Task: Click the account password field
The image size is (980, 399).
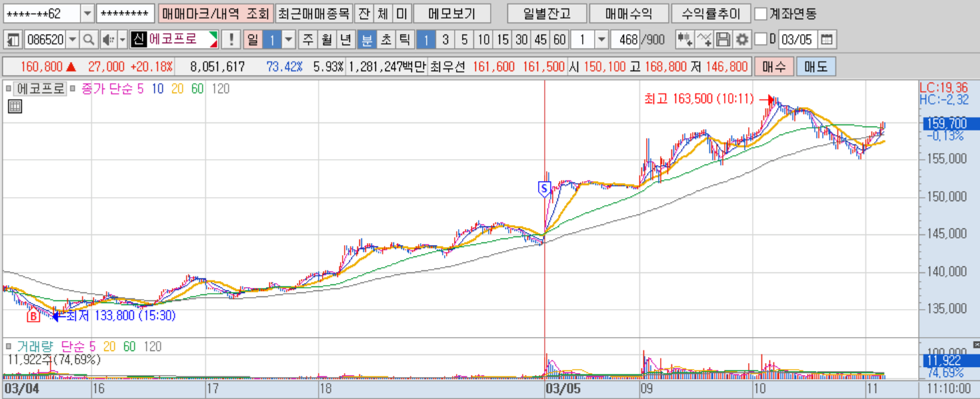Action: [x=125, y=13]
